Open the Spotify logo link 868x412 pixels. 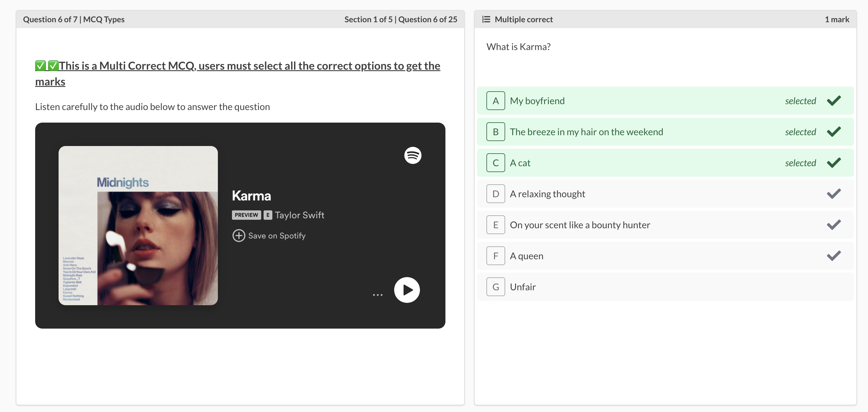412,155
